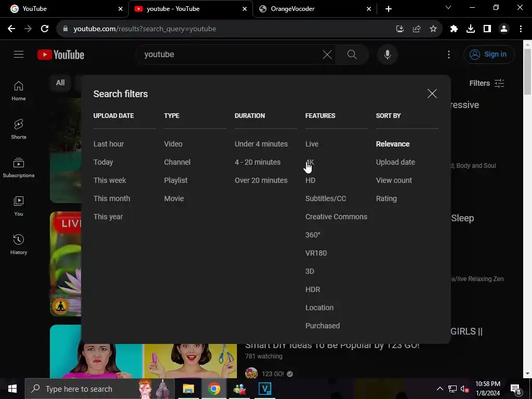Choose Over 20 minutes duration

[x=261, y=180]
